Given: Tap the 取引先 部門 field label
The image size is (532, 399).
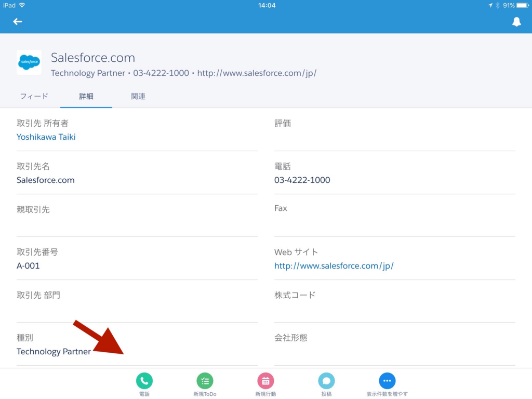Looking at the screenshot, I should [x=38, y=295].
